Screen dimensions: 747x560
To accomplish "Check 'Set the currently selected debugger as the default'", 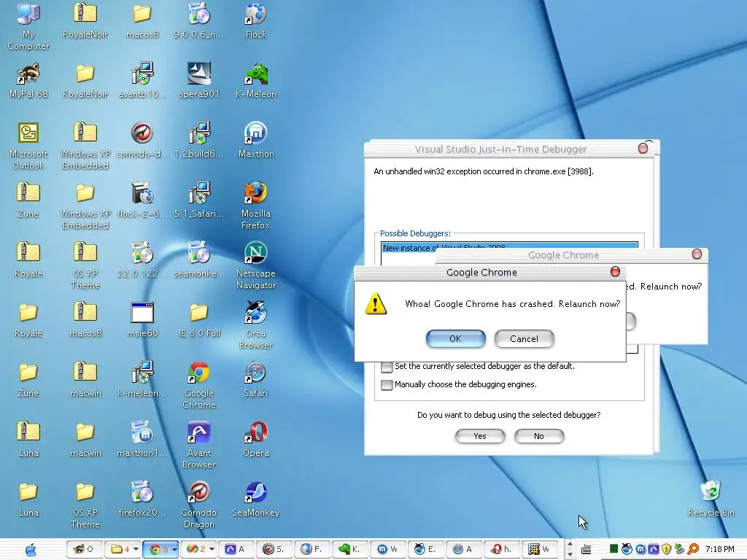I will click(387, 367).
